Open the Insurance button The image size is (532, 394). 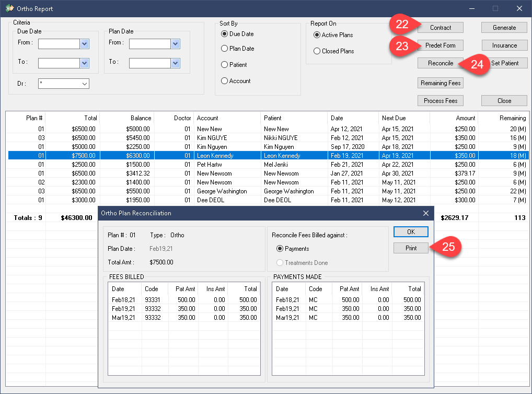[504, 45]
